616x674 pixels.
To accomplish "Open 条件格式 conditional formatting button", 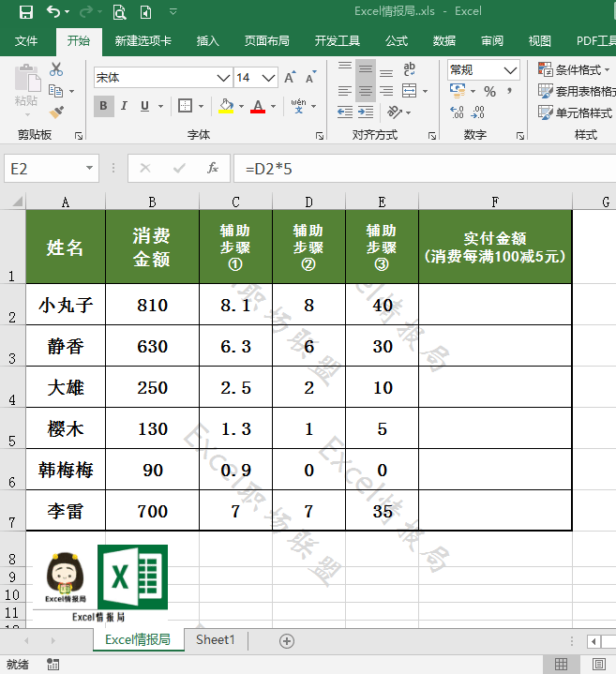I will (x=574, y=69).
